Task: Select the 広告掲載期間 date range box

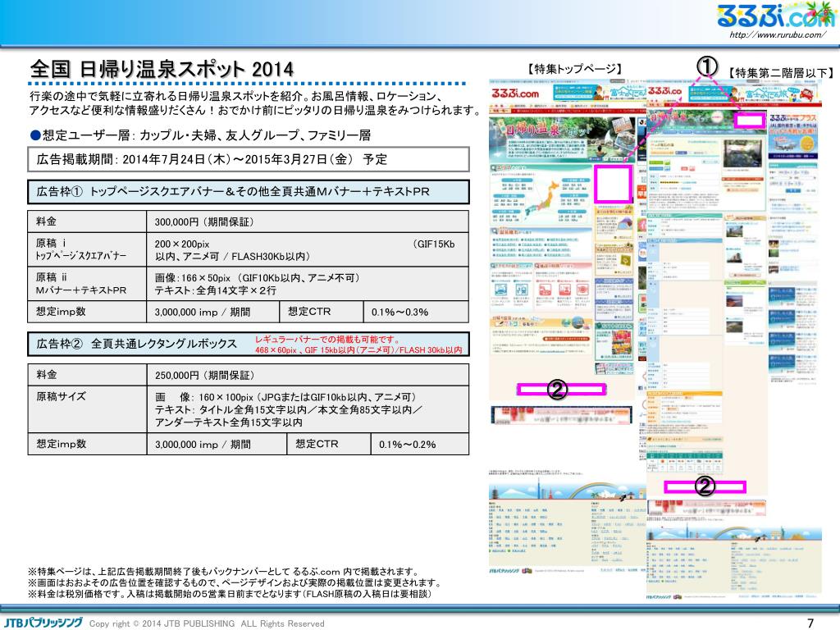Action: pyautogui.click(x=249, y=159)
